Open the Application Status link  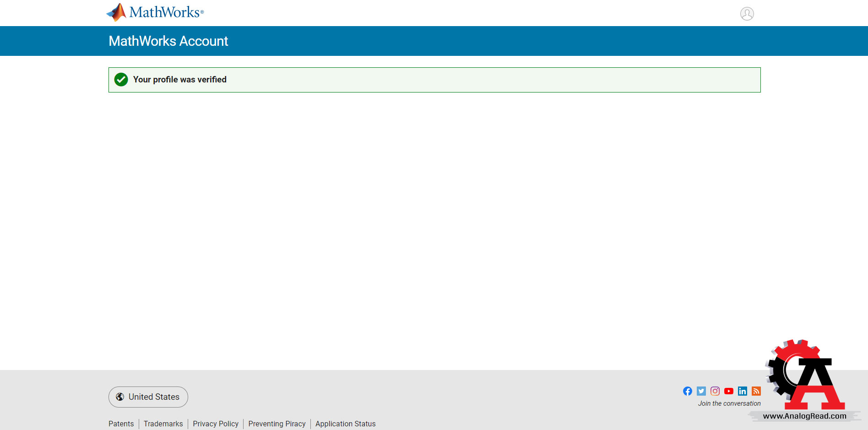(x=346, y=424)
